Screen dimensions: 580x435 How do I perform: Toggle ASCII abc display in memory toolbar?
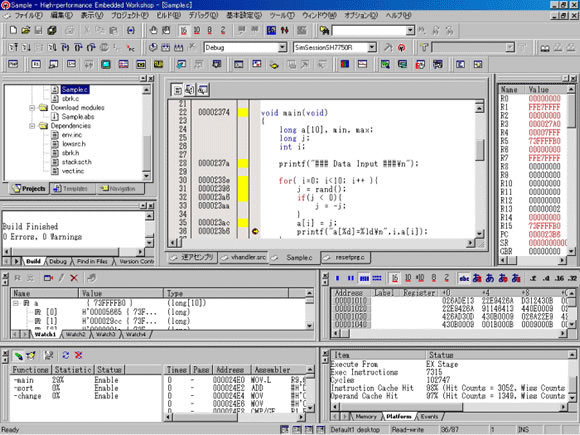pos(464,278)
